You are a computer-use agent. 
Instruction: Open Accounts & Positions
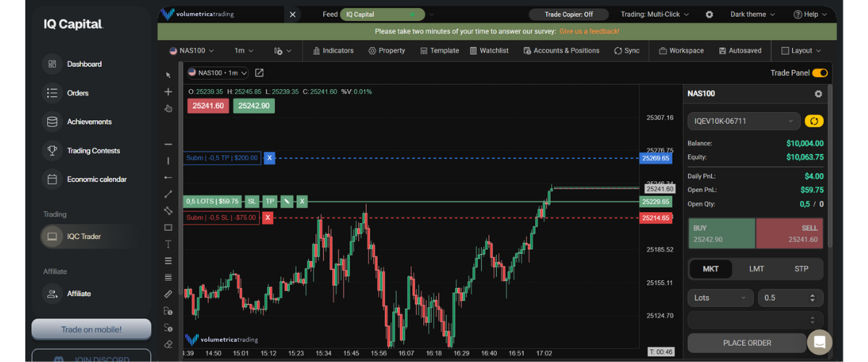tap(561, 51)
